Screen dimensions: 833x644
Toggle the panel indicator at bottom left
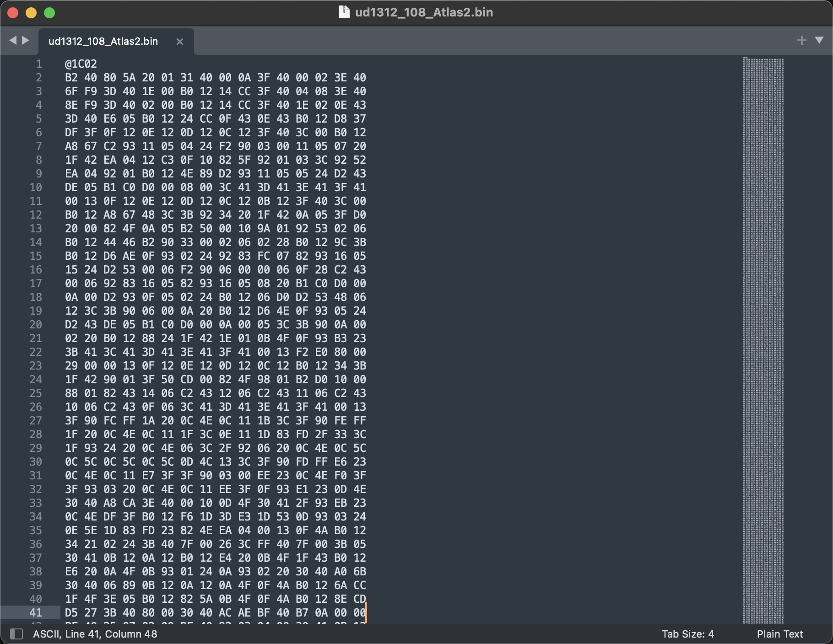pos(17,634)
